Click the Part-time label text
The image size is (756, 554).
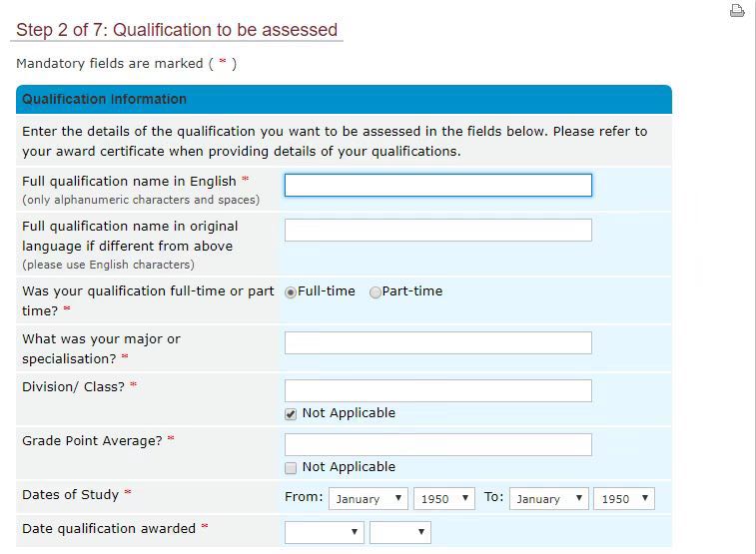pyautogui.click(x=412, y=291)
